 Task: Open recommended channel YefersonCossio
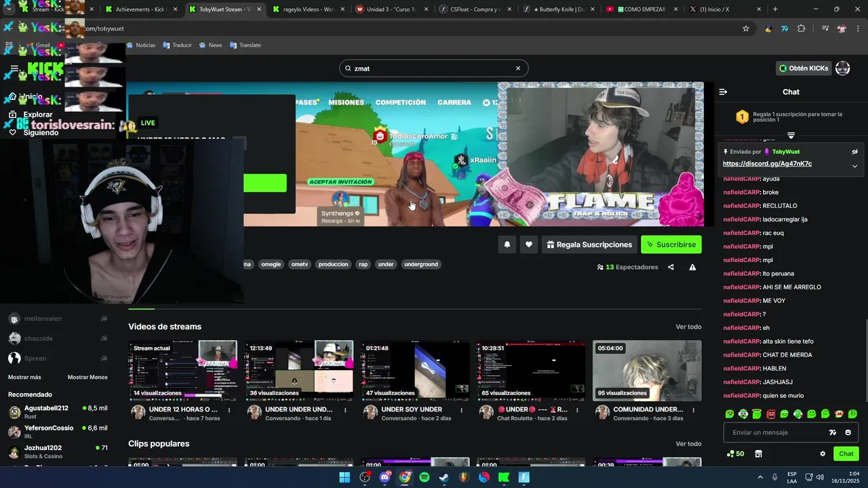pyautogui.click(x=58, y=432)
